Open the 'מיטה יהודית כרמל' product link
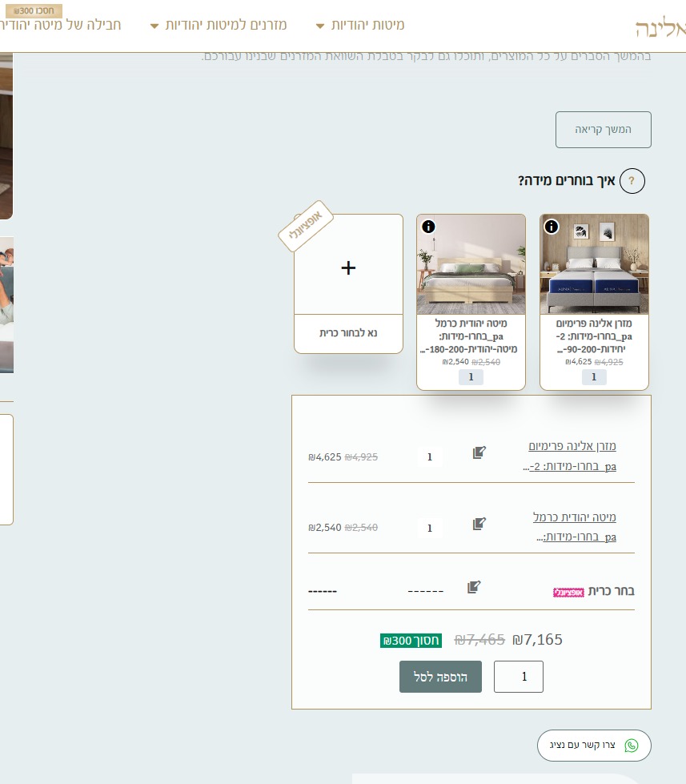The width and height of the screenshot is (686, 784). point(574,517)
